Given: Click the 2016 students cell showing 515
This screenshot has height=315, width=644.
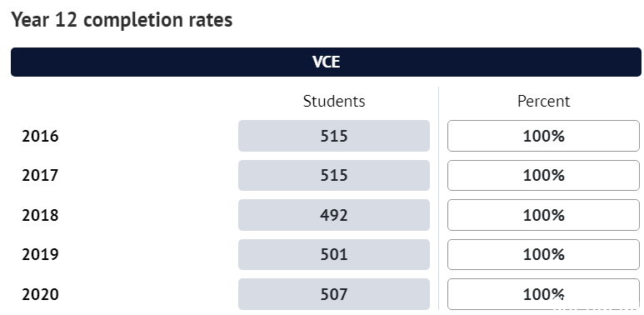Looking at the screenshot, I should pyautogui.click(x=334, y=136).
